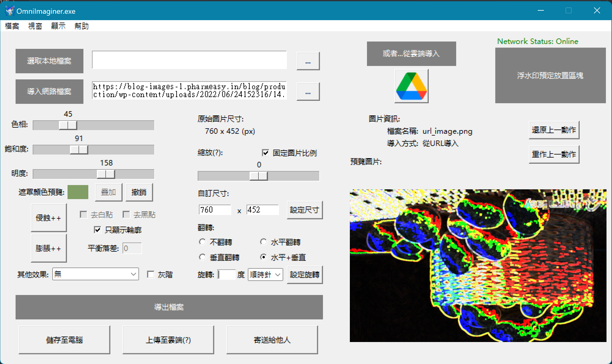Enable the 灰階 grayscale checkbox
Image resolution: width=612 pixels, height=364 pixels.
[x=151, y=274]
